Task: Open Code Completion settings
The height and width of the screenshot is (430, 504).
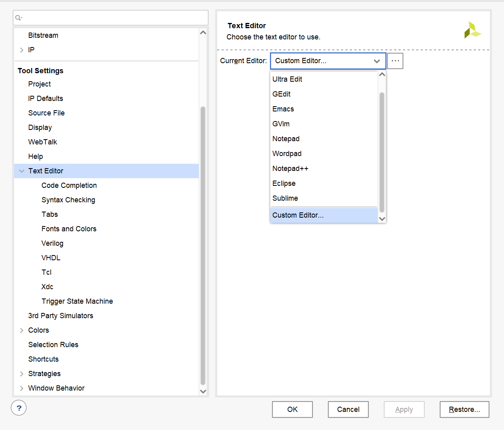Action: (x=69, y=185)
